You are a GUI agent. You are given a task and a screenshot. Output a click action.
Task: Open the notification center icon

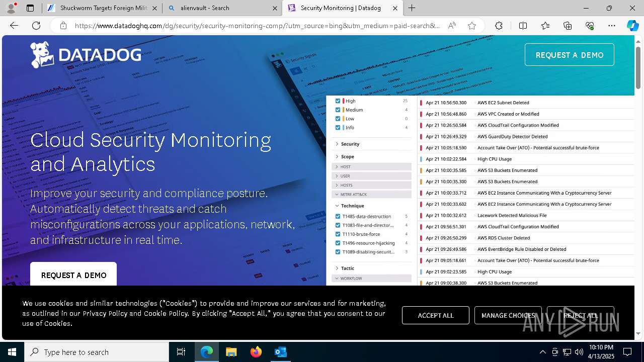click(627, 352)
